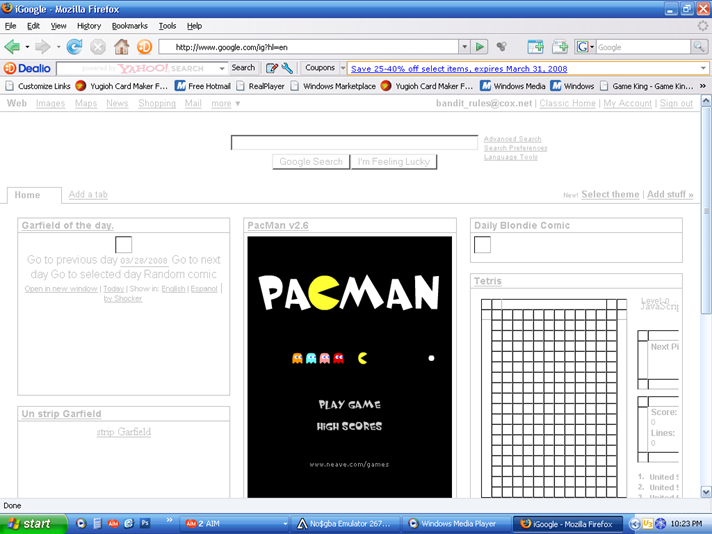The height and width of the screenshot is (534, 712).
Task: Click the Stop loading icon
Action: coord(98,47)
